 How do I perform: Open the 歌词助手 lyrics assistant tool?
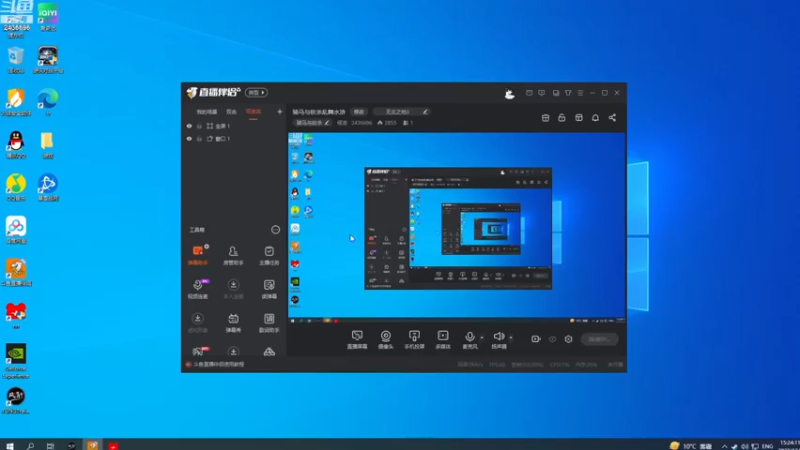269,322
